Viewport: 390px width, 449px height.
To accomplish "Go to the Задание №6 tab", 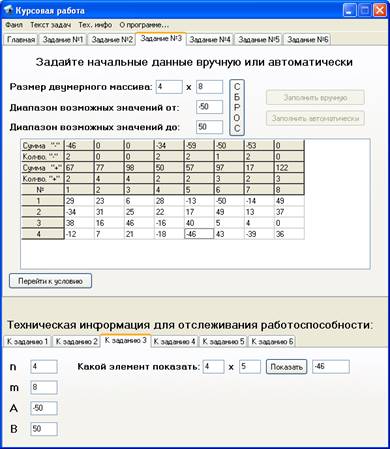I will click(308, 39).
